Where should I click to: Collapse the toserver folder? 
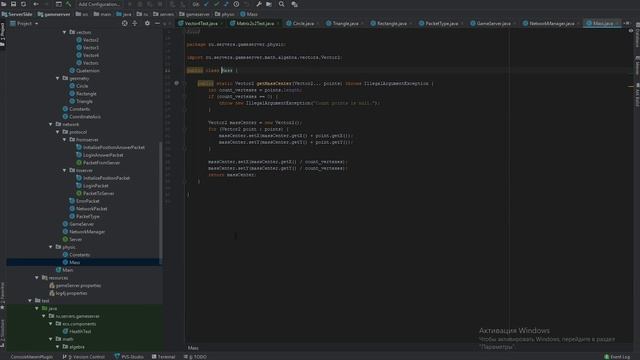click(x=64, y=171)
